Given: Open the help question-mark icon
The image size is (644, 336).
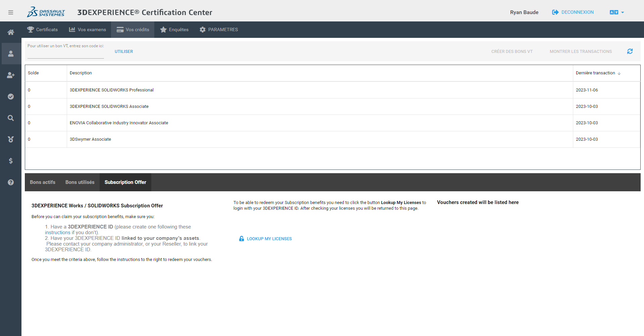Looking at the screenshot, I should pos(11,182).
